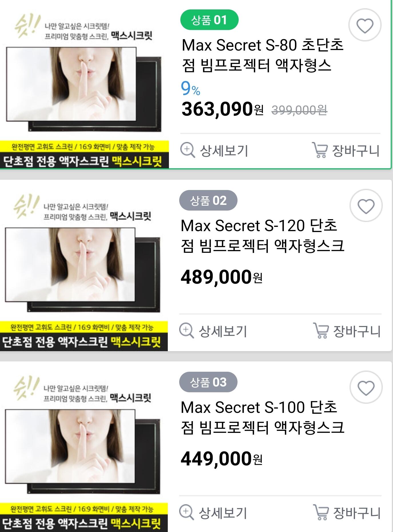Toggle wishlist heart for Max Secret S-120

pyautogui.click(x=366, y=206)
